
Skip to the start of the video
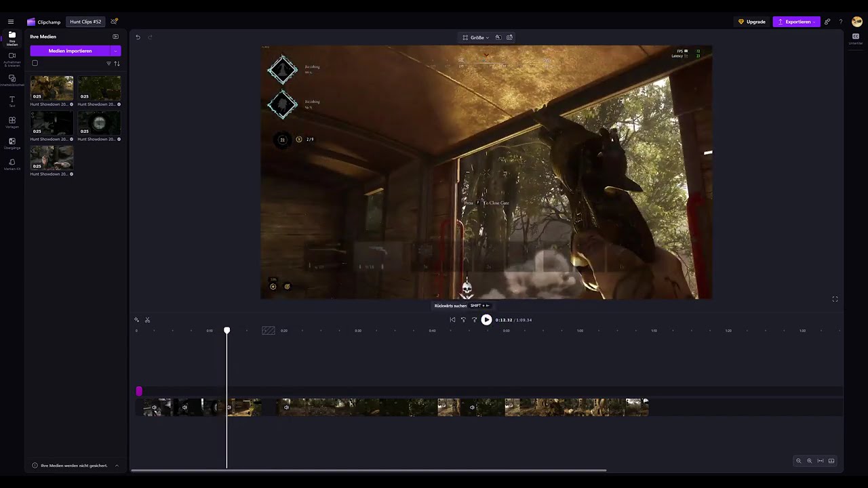pyautogui.click(x=452, y=320)
